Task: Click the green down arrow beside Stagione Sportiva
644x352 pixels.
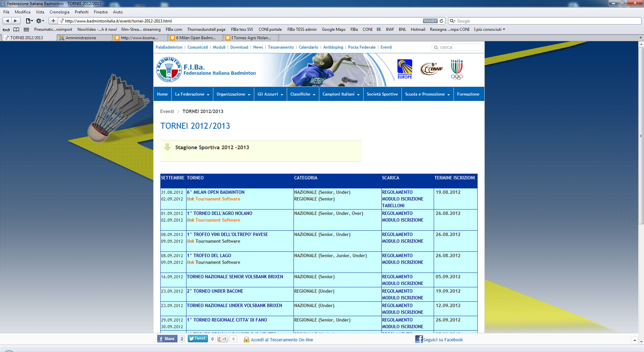Action: (167, 147)
